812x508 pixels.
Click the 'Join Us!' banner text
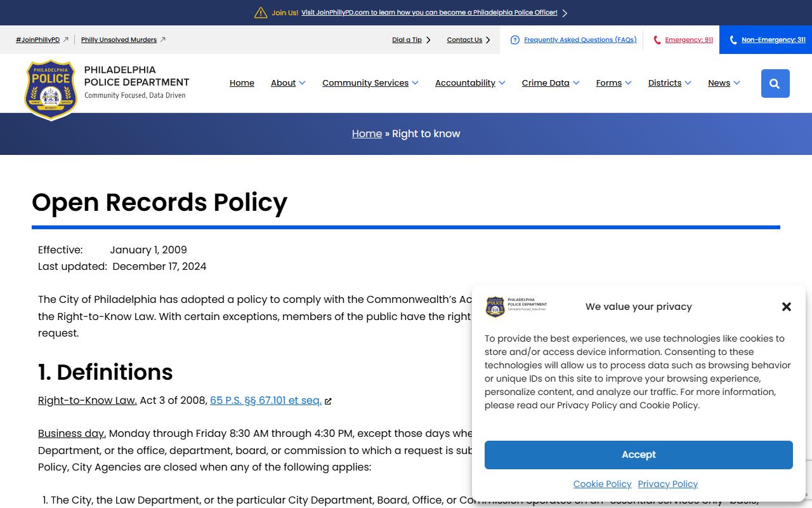285,13
